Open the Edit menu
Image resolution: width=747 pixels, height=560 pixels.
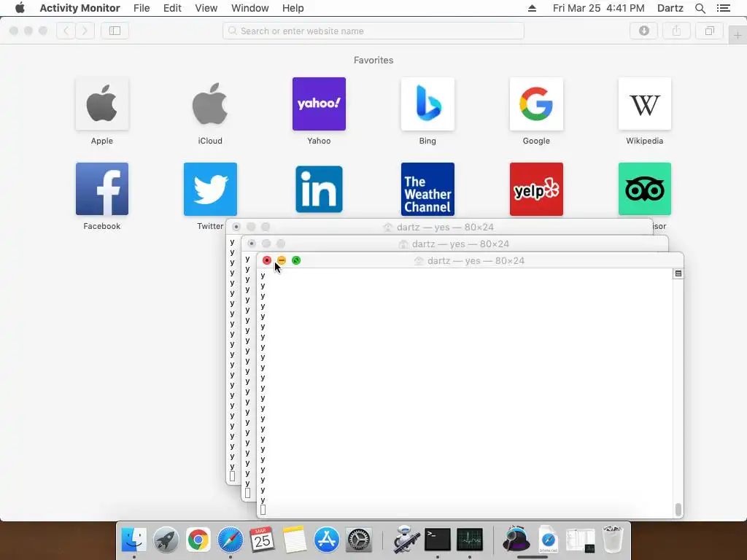[172, 8]
